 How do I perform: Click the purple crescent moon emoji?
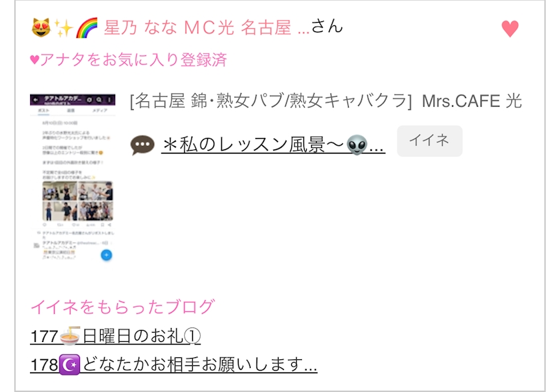(x=69, y=365)
